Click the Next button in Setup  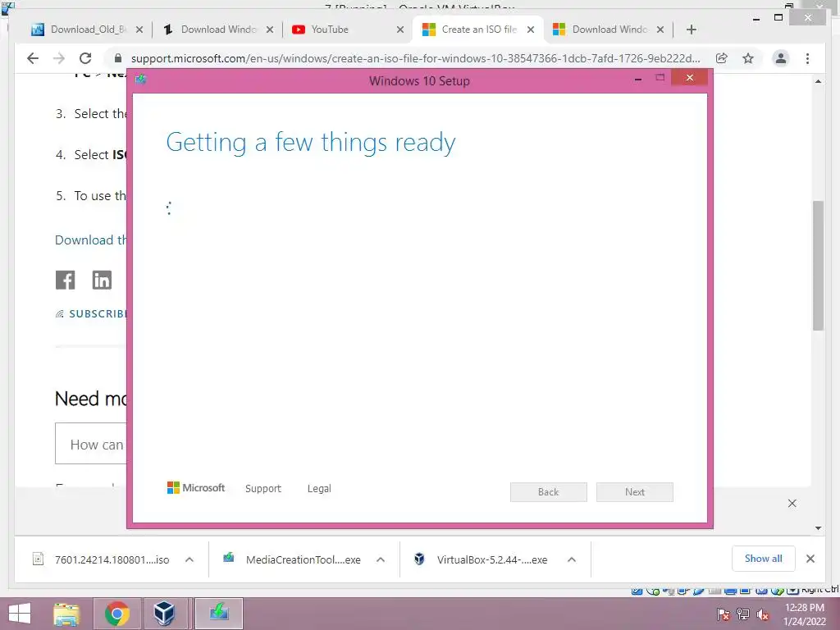(635, 492)
